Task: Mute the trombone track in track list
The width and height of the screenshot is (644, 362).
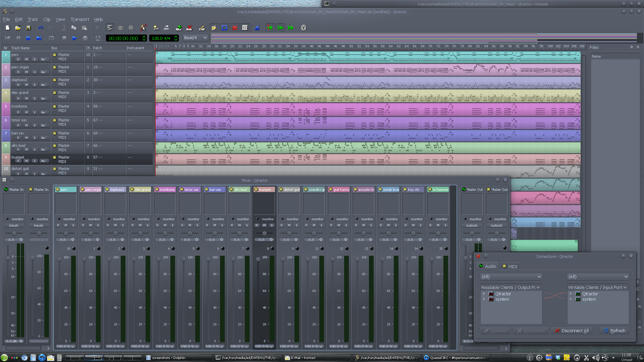Action: [26, 112]
